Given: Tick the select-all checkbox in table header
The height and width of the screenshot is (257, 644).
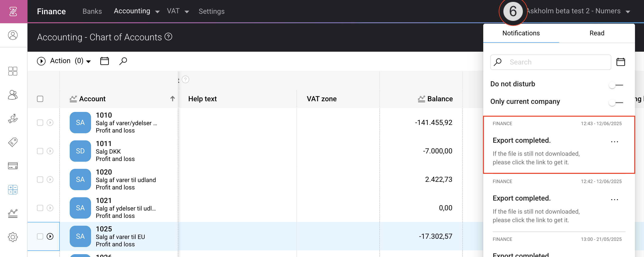Looking at the screenshot, I should click(x=40, y=99).
